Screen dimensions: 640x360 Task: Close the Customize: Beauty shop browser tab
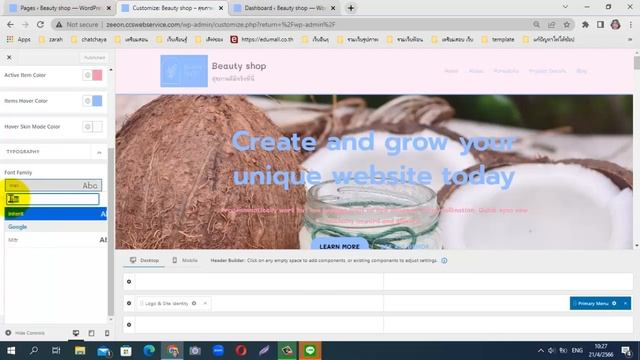tap(221, 8)
